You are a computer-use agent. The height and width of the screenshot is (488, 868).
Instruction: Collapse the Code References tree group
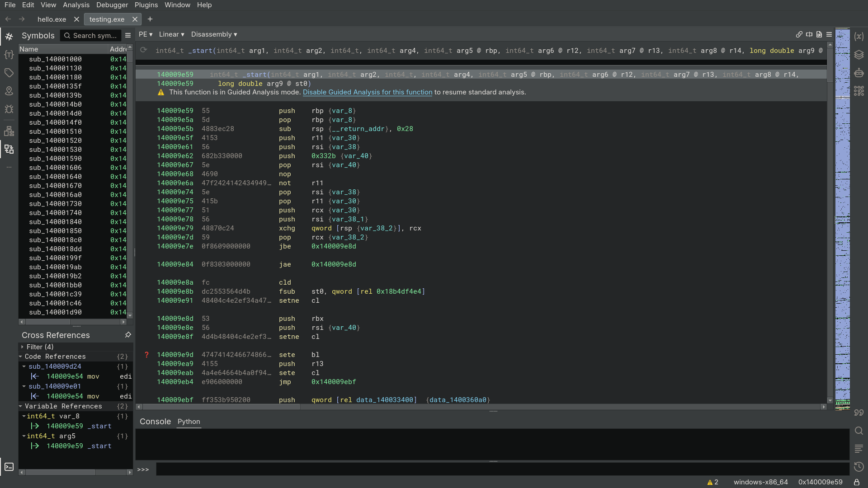click(21, 357)
